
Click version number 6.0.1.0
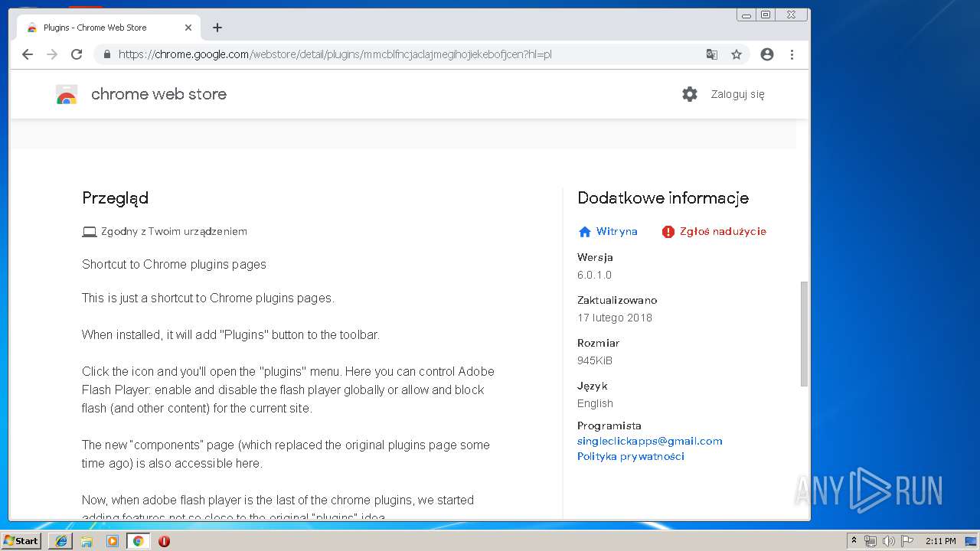594,275
